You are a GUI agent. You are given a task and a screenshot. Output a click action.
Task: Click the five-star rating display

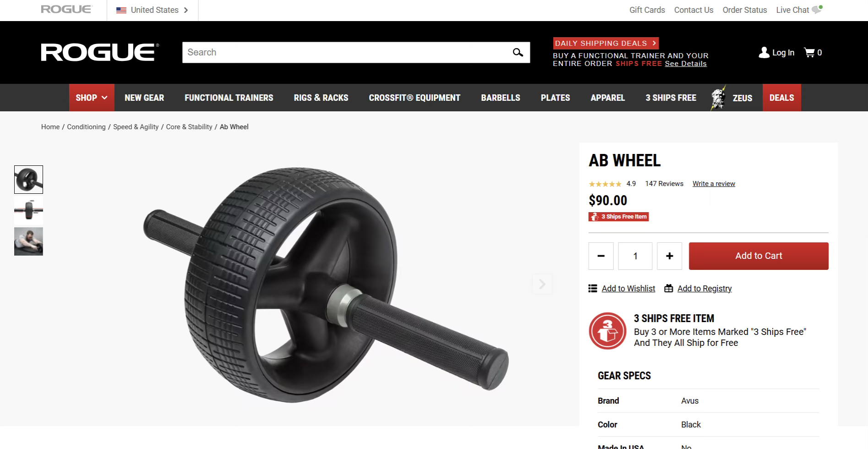(605, 184)
